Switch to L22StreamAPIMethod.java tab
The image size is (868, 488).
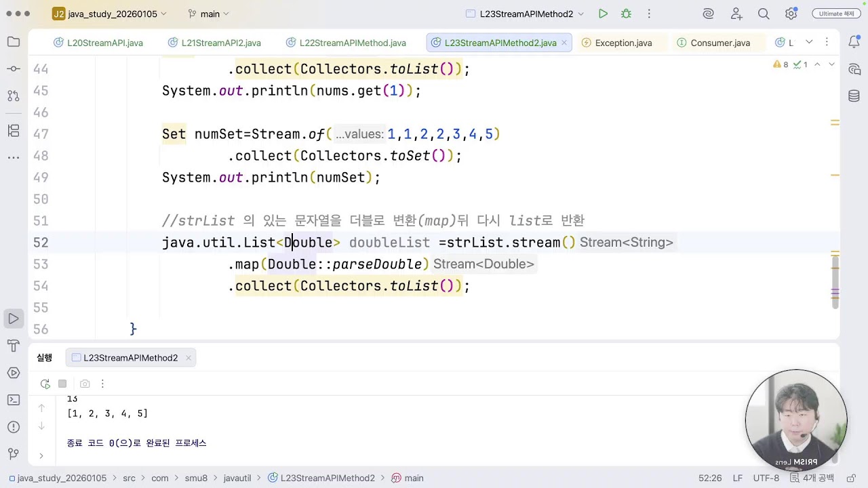click(346, 43)
